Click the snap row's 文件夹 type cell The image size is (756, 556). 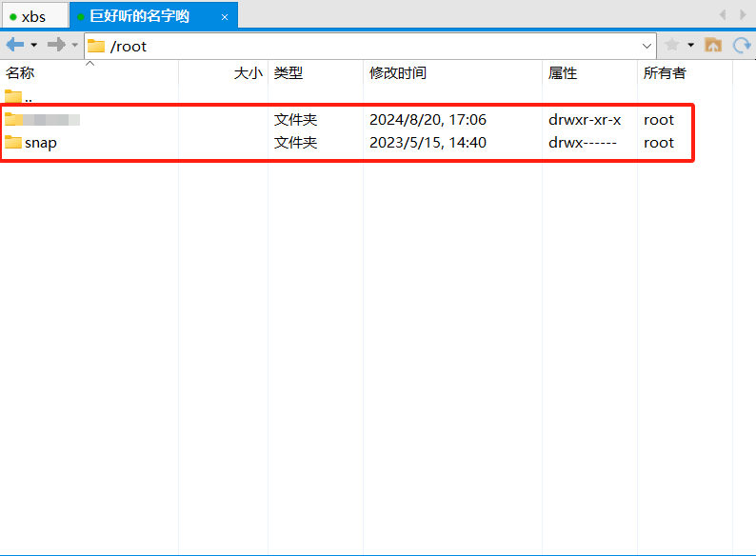pyautogui.click(x=295, y=143)
